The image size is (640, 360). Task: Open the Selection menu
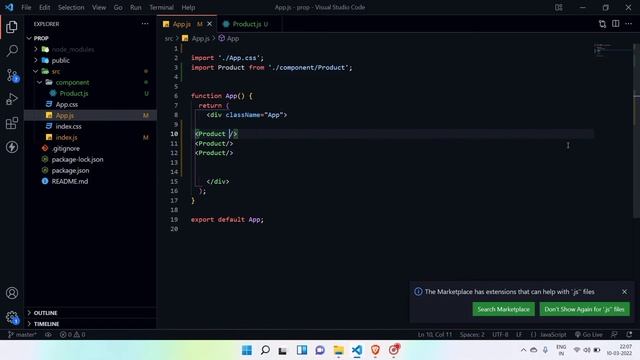pyautogui.click(x=71, y=7)
